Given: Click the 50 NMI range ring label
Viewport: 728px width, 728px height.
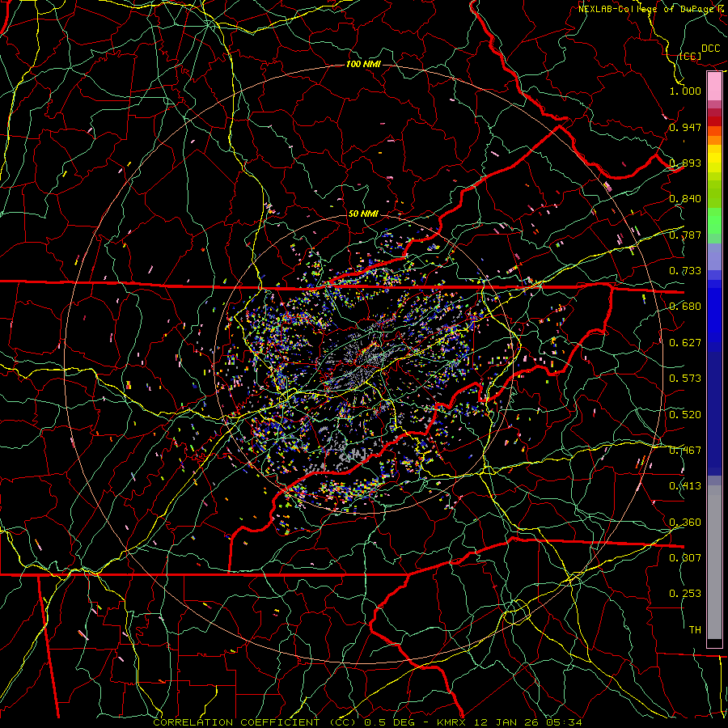Looking at the screenshot, I should [x=363, y=214].
